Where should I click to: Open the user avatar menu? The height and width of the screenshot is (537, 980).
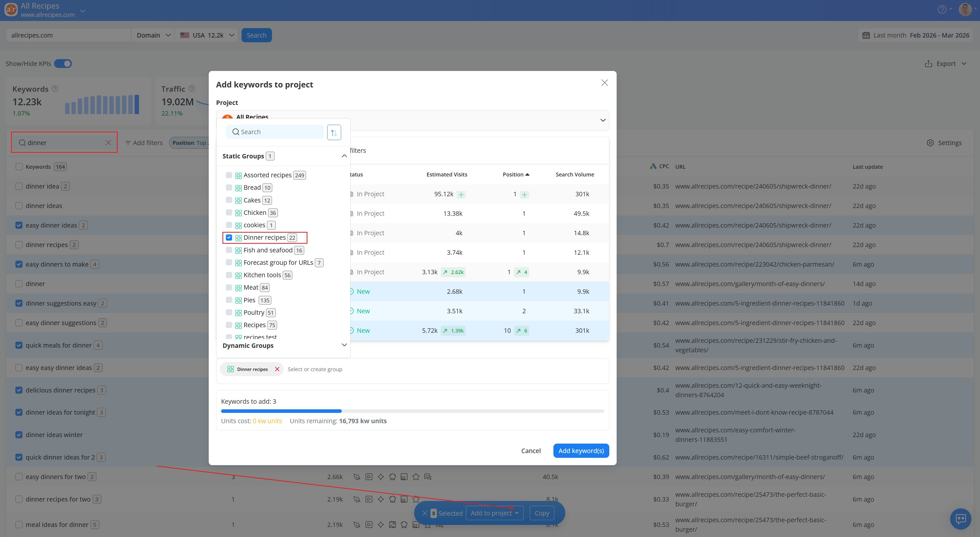(965, 9)
